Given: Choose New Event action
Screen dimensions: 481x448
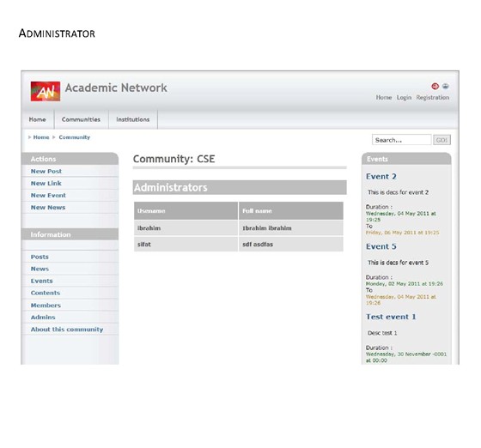Looking at the screenshot, I should 48,195.
